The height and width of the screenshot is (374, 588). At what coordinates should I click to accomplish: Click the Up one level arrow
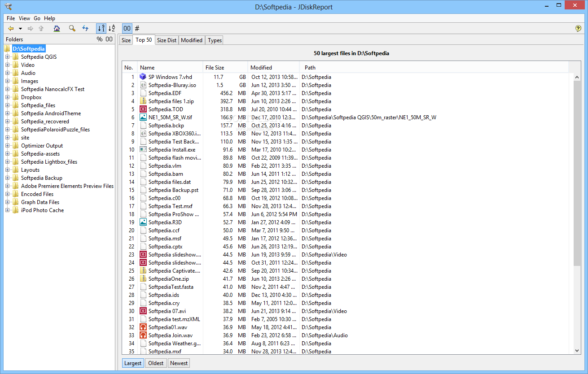pos(41,28)
